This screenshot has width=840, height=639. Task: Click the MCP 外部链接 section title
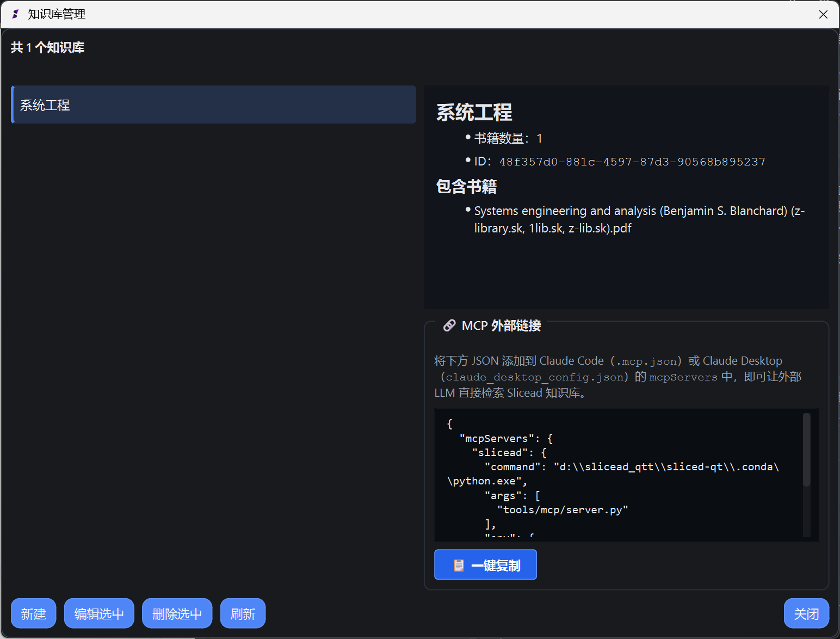501,325
